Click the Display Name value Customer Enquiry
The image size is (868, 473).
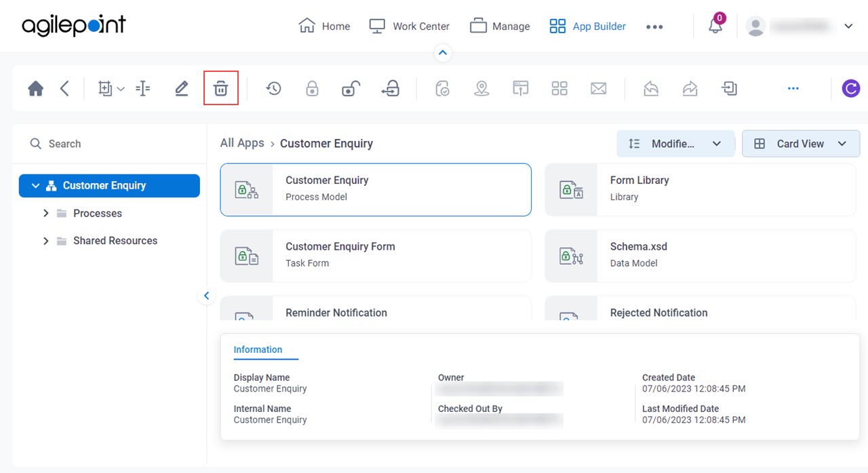tap(270, 389)
